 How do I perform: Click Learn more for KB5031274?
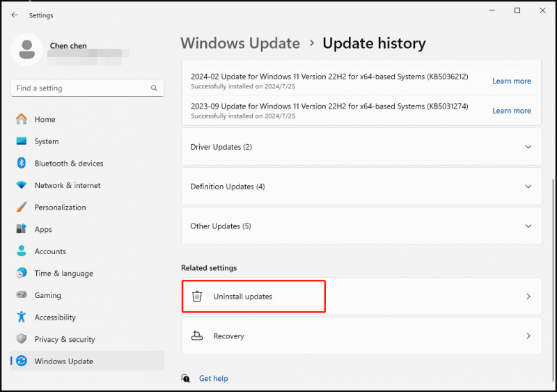tap(512, 111)
